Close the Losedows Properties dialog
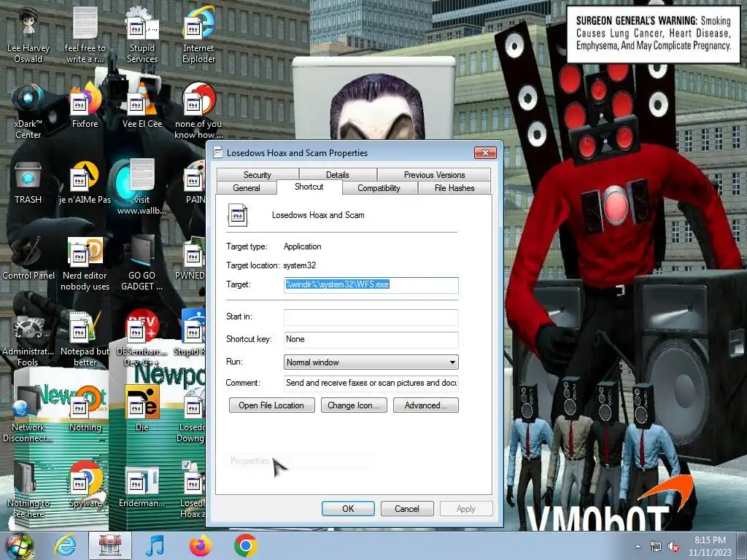Viewport: 747px width, 560px height. pos(485,153)
